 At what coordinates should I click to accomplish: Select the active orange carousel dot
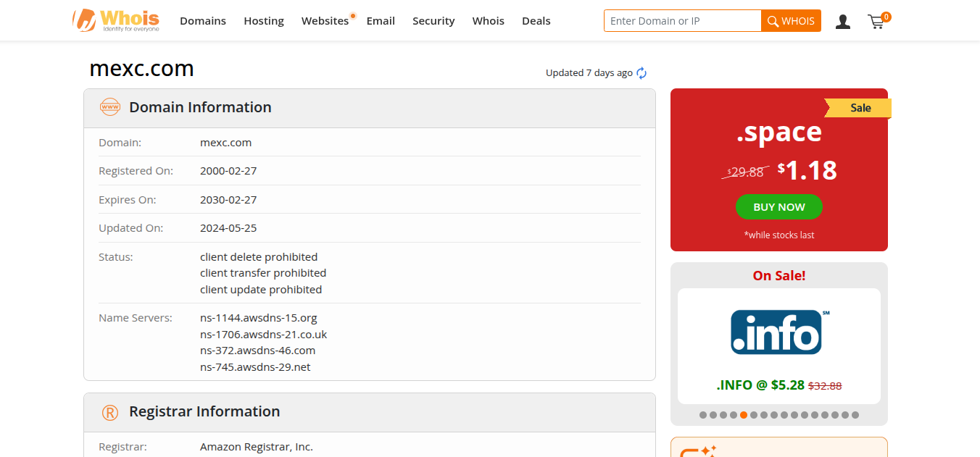click(x=744, y=415)
